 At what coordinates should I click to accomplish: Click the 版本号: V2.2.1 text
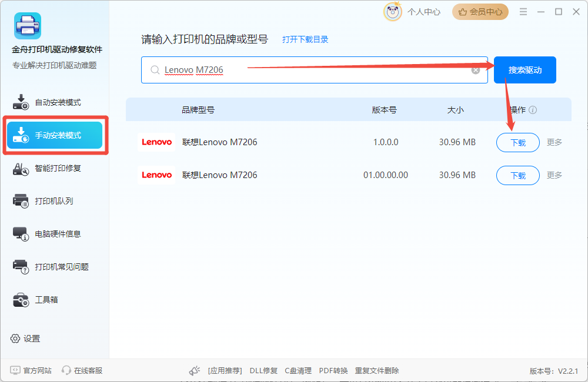pos(554,371)
